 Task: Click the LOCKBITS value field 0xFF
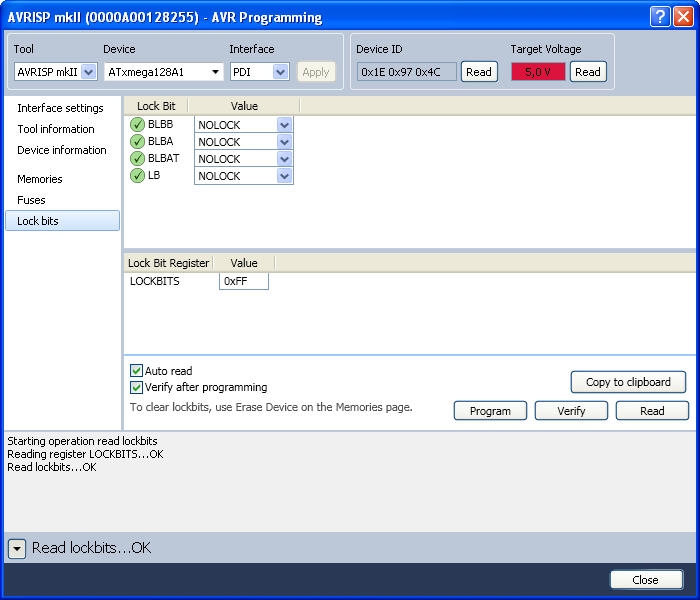tap(244, 281)
